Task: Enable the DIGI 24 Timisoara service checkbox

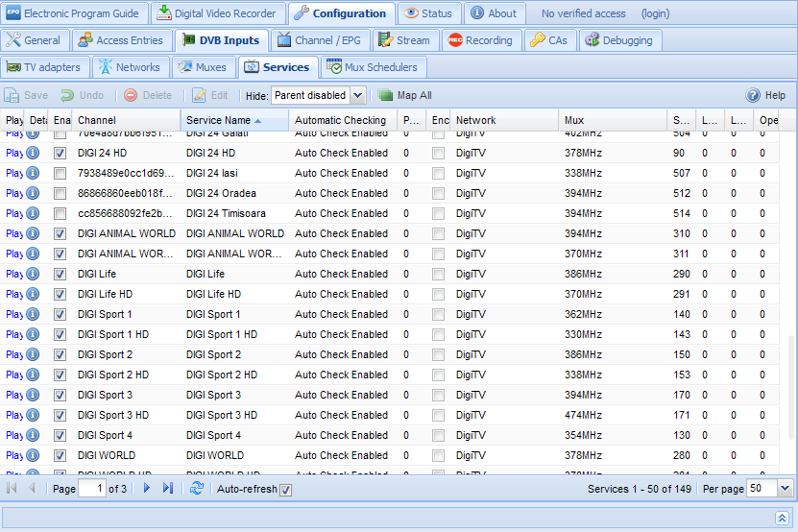Action: (x=60, y=214)
